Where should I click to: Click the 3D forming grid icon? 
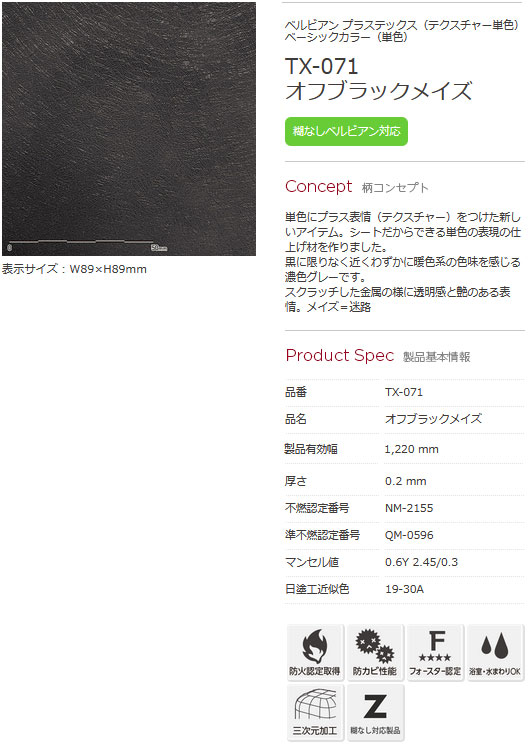pos(315,713)
